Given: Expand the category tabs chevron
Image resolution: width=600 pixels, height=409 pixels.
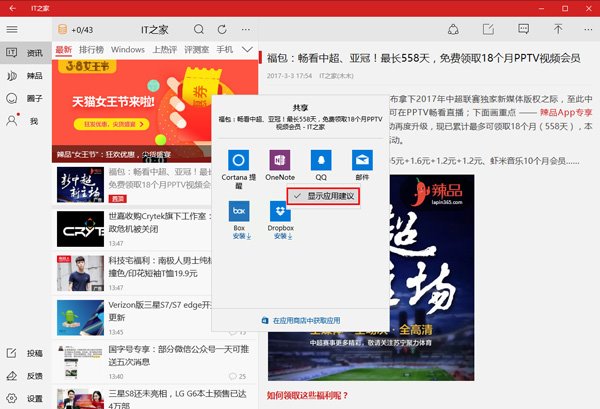Looking at the screenshot, I should 247,50.
